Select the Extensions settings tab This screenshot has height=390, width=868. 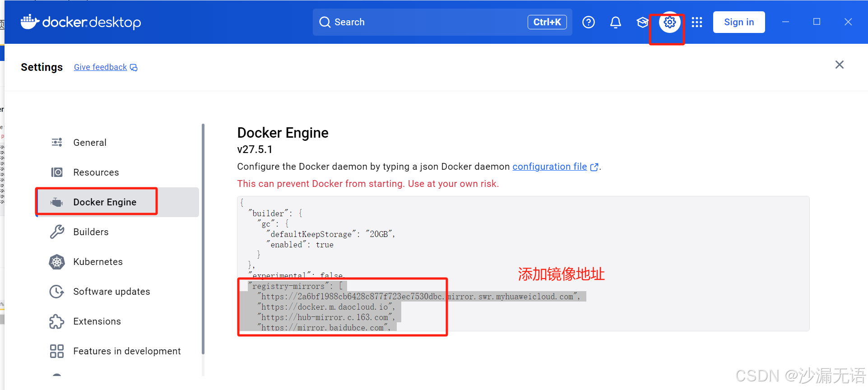[117, 321]
